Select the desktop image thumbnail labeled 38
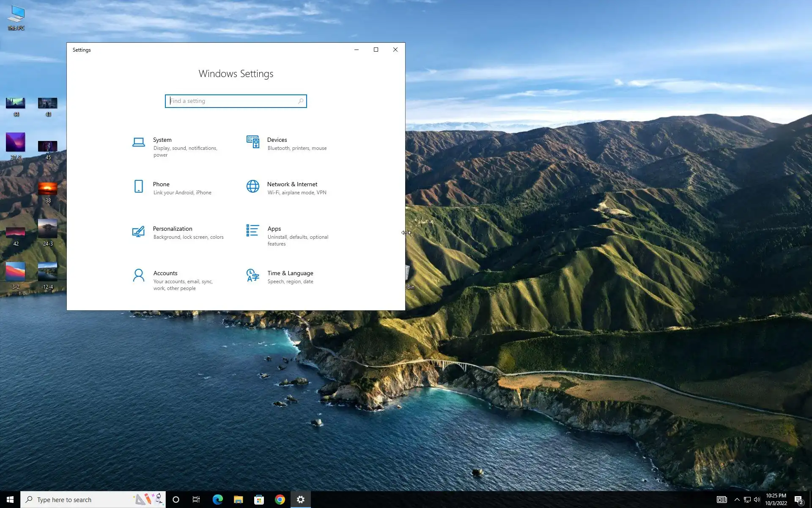The height and width of the screenshot is (508, 812). click(47, 189)
